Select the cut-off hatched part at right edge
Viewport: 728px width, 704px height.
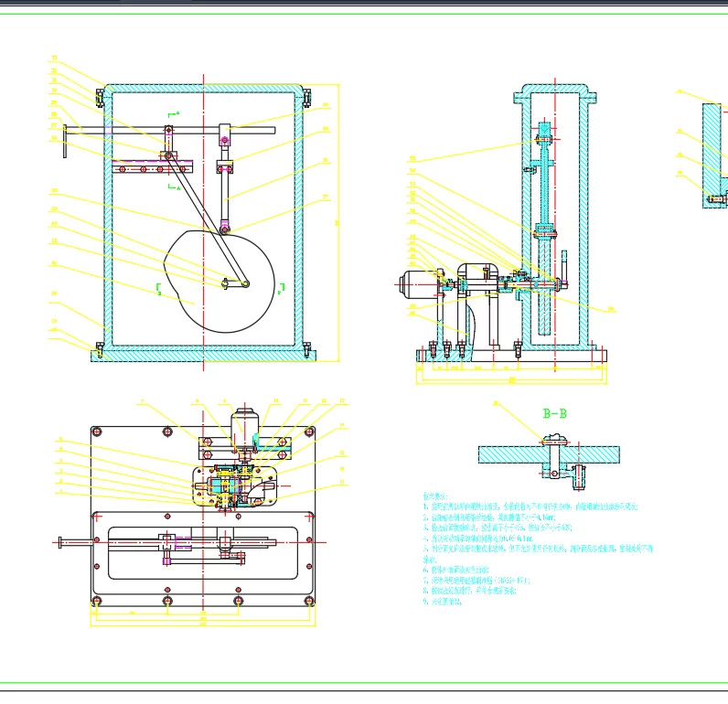click(x=715, y=156)
